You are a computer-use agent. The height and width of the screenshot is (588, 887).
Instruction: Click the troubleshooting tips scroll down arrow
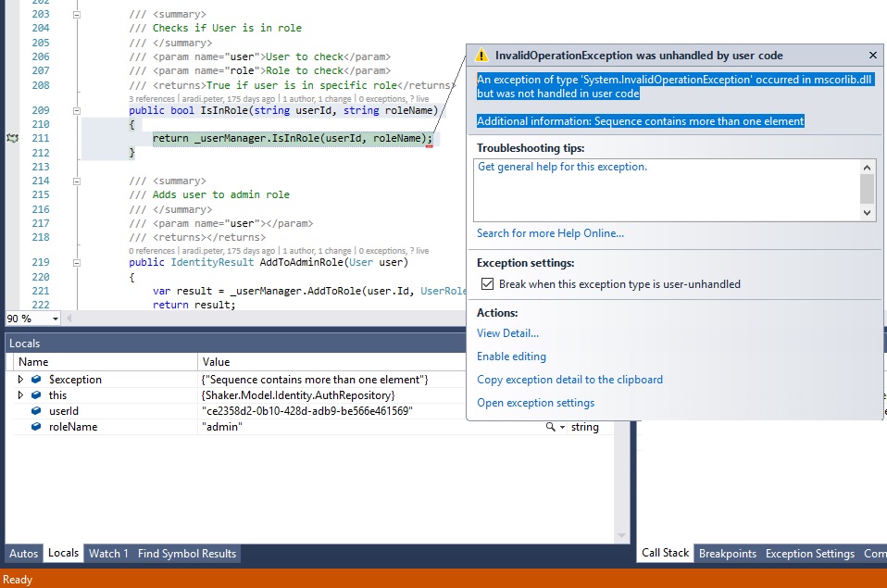pyautogui.click(x=867, y=213)
